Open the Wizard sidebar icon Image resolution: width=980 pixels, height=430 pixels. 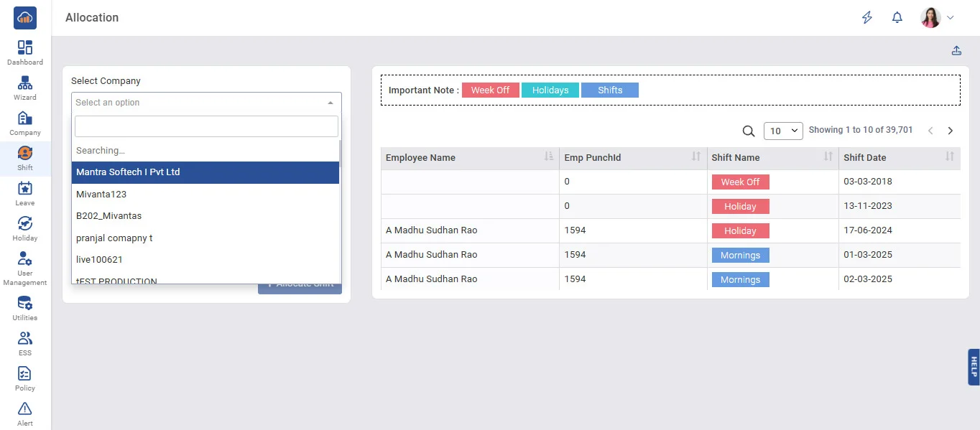(25, 83)
